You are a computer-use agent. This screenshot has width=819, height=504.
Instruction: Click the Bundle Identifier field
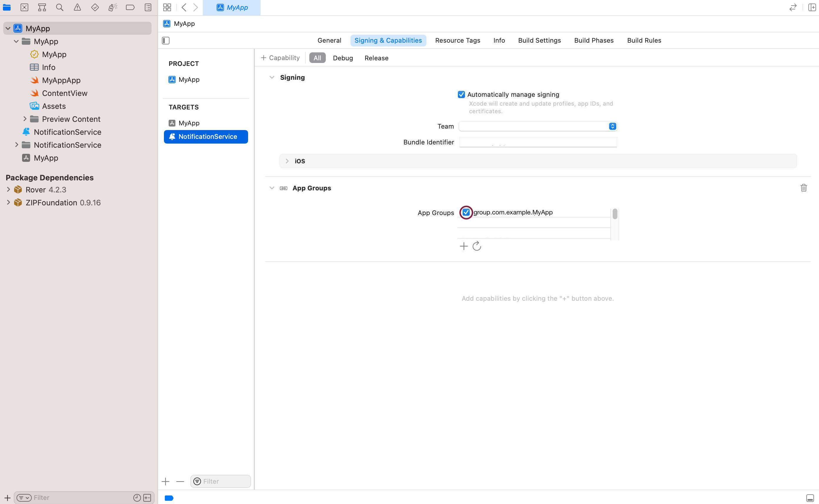tap(538, 142)
